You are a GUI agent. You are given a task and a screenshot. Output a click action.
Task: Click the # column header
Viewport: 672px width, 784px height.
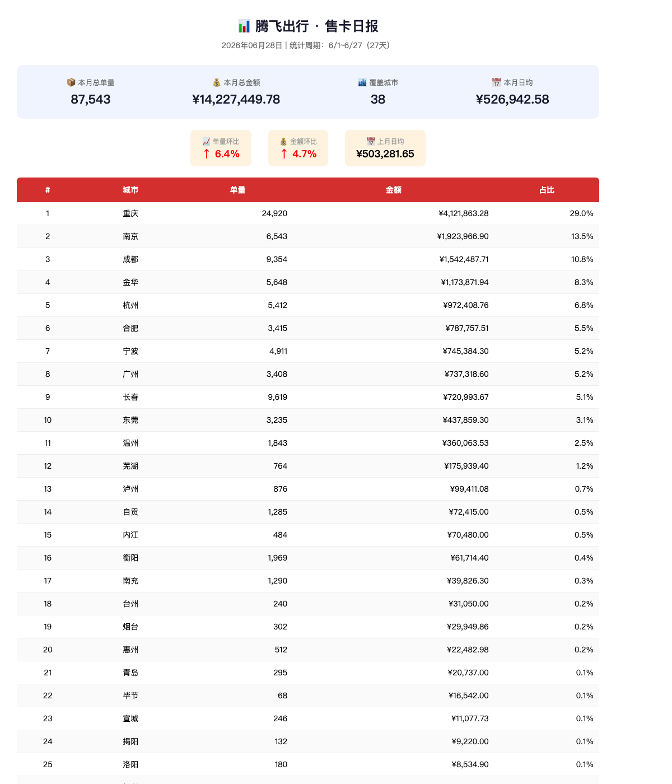[x=48, y=190]
